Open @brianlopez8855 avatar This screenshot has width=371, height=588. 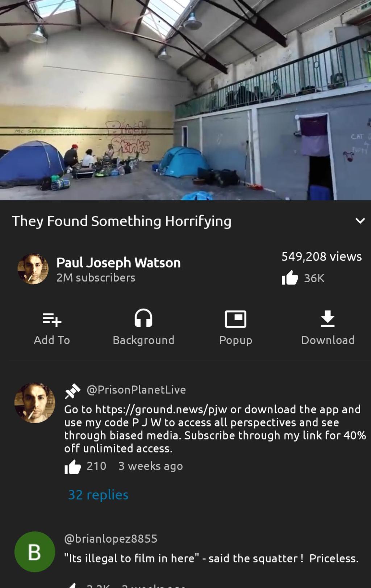(x=35, y=552)
